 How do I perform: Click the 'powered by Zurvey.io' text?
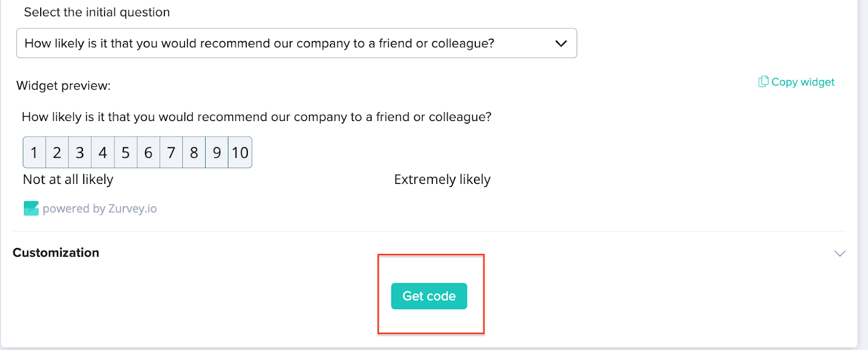101,208
